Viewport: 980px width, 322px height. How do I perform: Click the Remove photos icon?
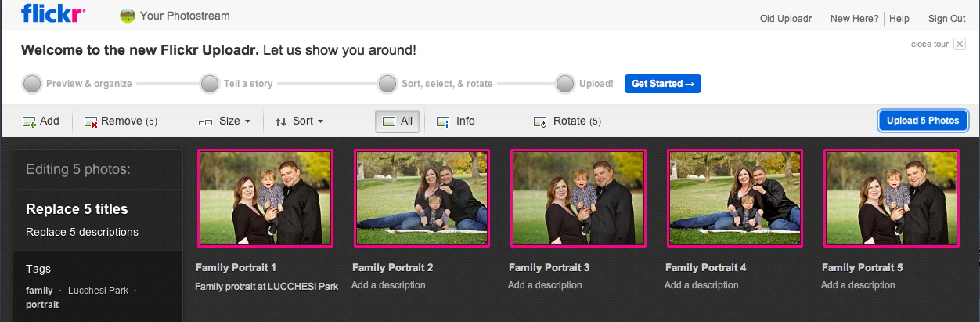coord(91,121)
